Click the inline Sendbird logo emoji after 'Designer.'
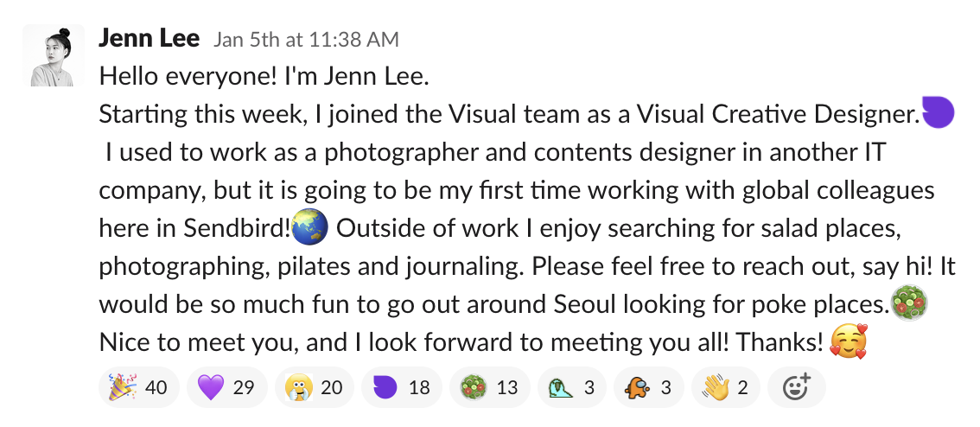This screenshot has height=427, width=980. click(x=938, y=113)
